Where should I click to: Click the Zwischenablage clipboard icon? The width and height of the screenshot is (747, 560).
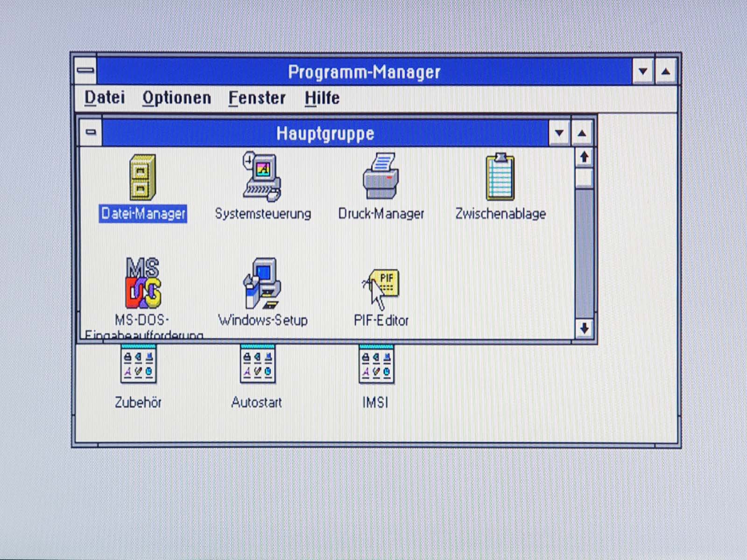pyautogui.click(x=500, y=178)
